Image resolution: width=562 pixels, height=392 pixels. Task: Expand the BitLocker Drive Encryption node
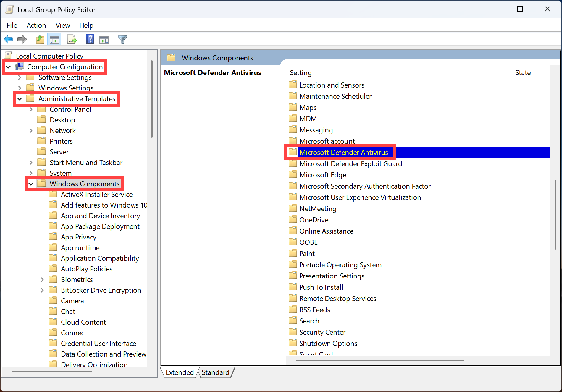click(x=42, y=290)
